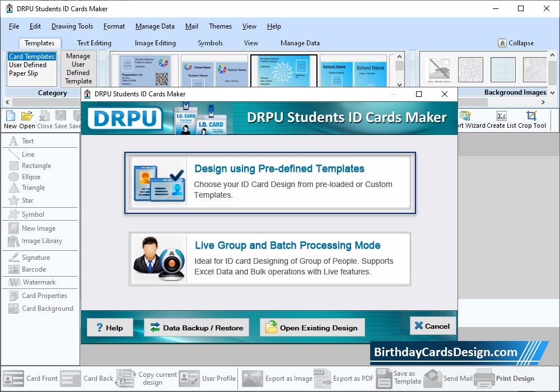560x392 pixels.
Task: Select User Defined category
Action: (x=28, y=65)
